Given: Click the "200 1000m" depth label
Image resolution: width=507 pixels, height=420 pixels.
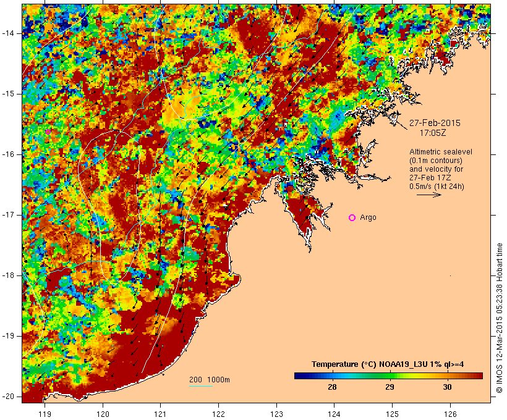Looking at the screenshot, I should [x=210, y=380].
